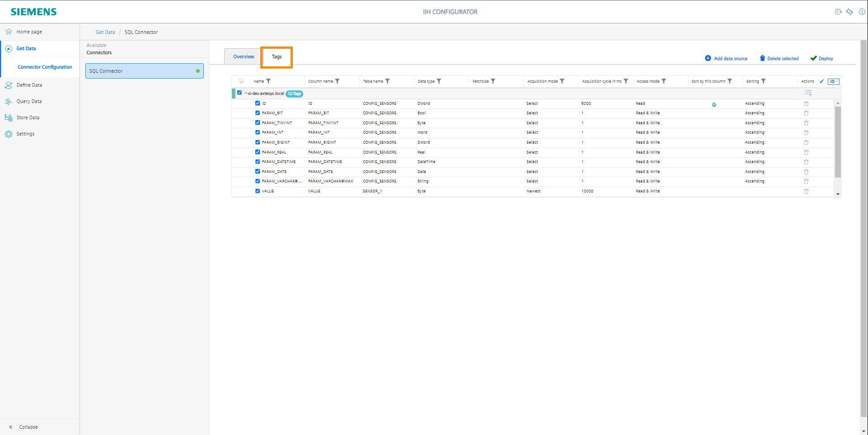Click the Deploy button

tap(821, 58)
